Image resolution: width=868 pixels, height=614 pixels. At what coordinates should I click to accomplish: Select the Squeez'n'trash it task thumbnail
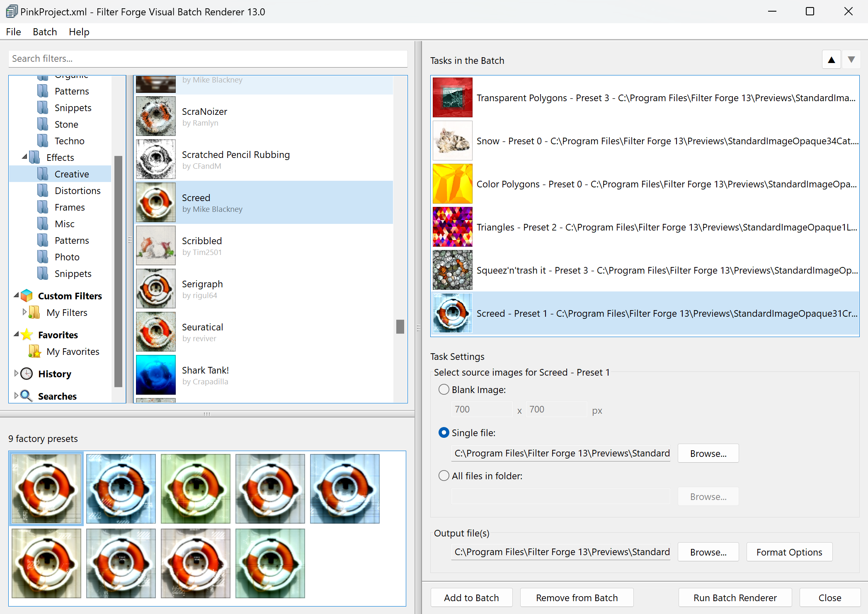tap(453, 270)
